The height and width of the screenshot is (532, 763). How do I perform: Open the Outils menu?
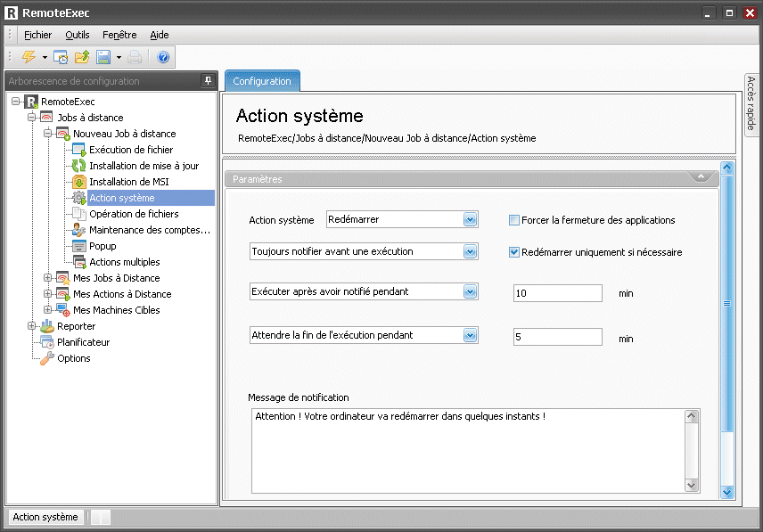click(78, 35)
